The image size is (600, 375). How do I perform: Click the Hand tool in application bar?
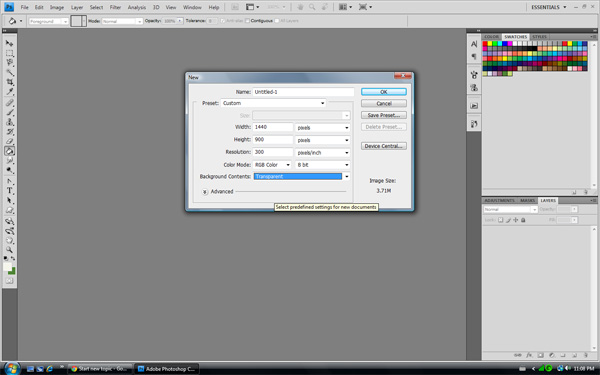[x=300, y=7]
